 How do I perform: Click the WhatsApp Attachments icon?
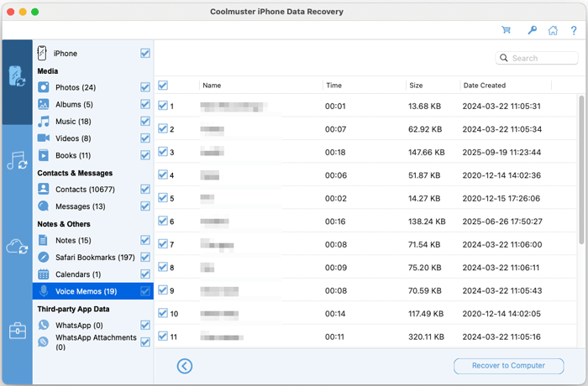[x=44, y=342]
